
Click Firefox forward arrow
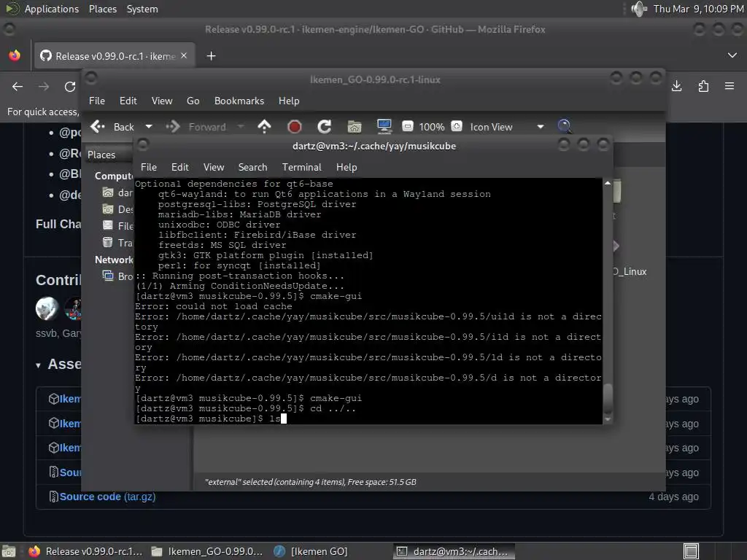[x=44, y=86]
